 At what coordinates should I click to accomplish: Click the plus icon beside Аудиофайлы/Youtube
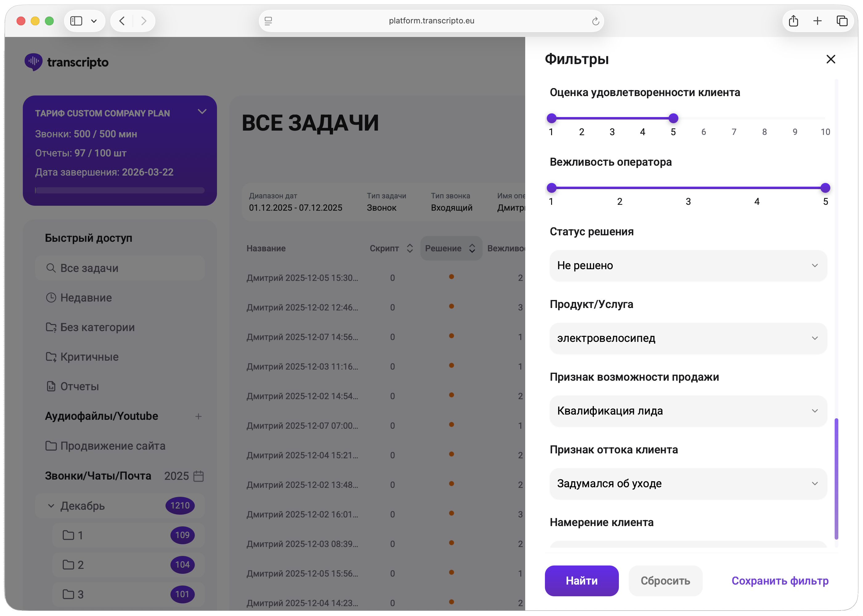(198, 416)
